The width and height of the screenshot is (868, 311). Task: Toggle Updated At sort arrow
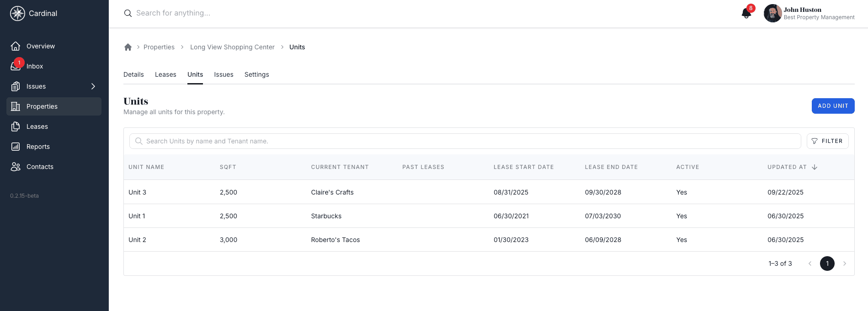pyautogui.click(x=815, y=167)
